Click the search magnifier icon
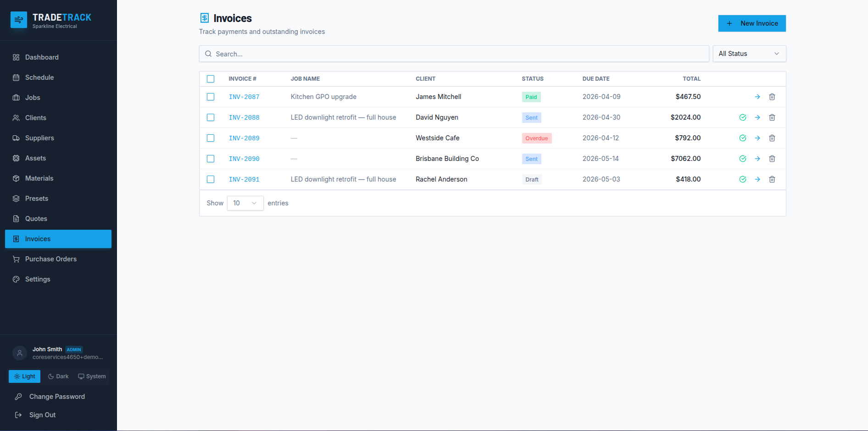Screen dimensions: 868x431 (208, 54)
